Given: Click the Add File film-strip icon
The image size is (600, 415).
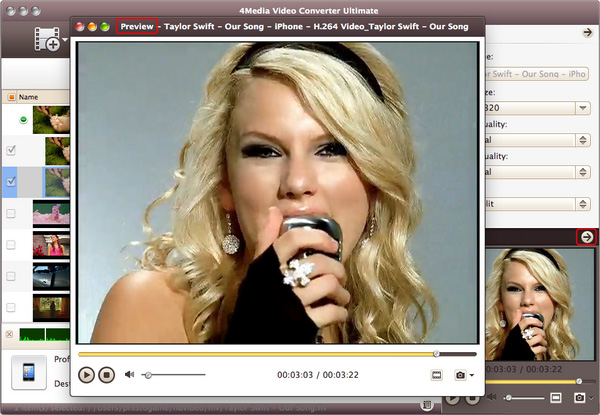Looking at the screenshot, I should (x=46, y=40).
